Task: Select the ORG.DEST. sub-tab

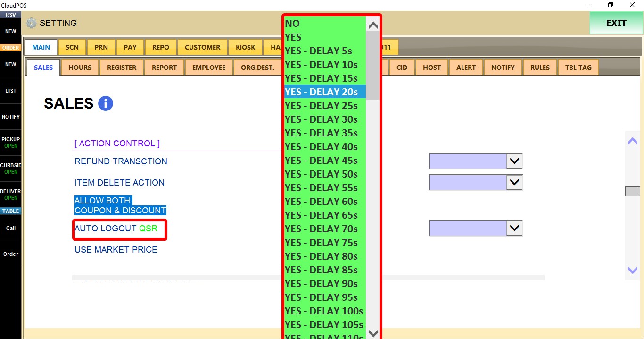Action: point(257,68)
